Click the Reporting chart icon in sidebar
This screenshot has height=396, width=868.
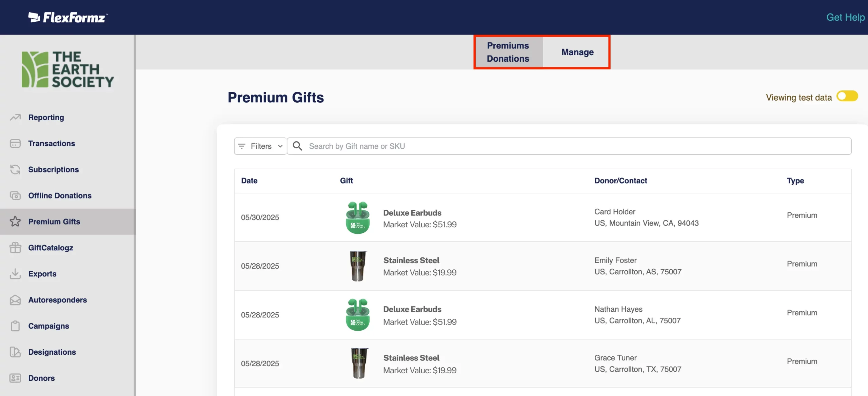click(15, 118)
